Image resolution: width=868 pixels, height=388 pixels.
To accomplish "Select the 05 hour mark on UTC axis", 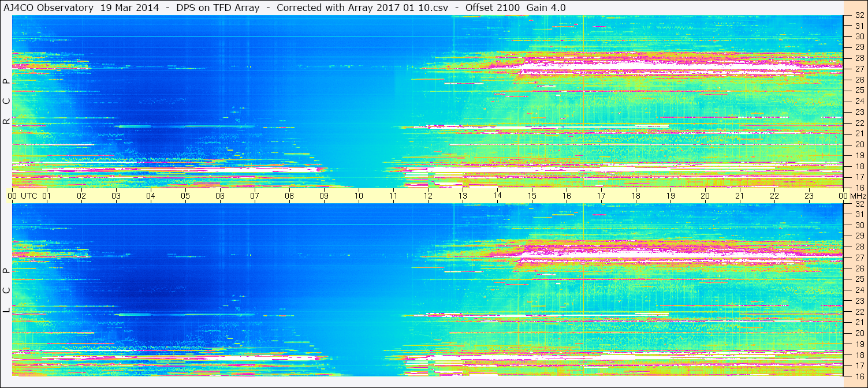I will [185, 196].
